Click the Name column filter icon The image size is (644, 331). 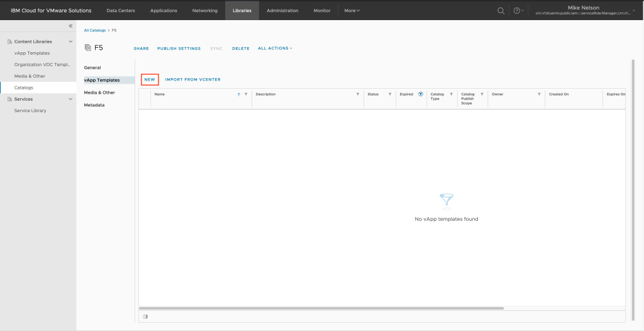coord(246,94)
